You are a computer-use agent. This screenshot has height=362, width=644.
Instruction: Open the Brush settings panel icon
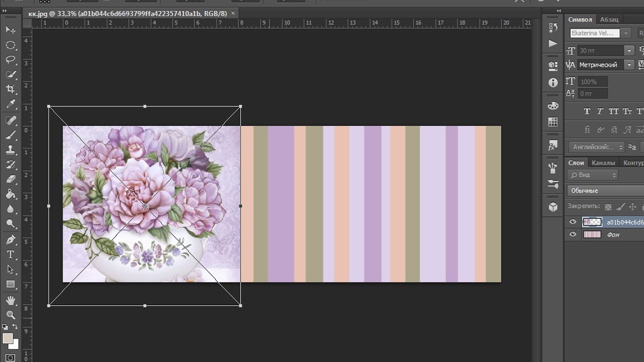coord(553,184)
